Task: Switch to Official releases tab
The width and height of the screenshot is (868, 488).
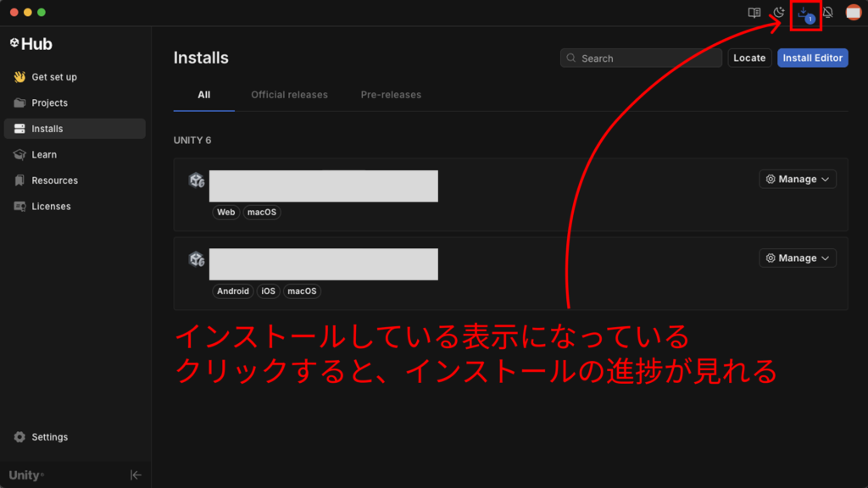Action: pyautogui.click(x=289, y=95)
